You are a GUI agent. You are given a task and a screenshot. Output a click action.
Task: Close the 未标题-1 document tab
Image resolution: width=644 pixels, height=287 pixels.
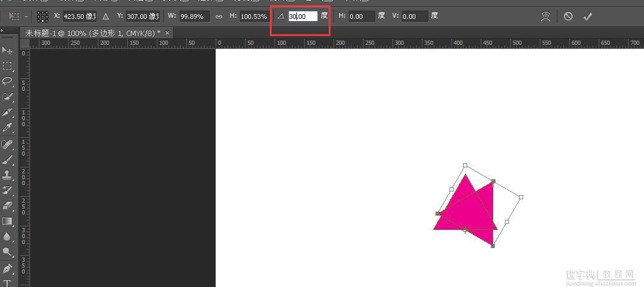coord(167,32)
